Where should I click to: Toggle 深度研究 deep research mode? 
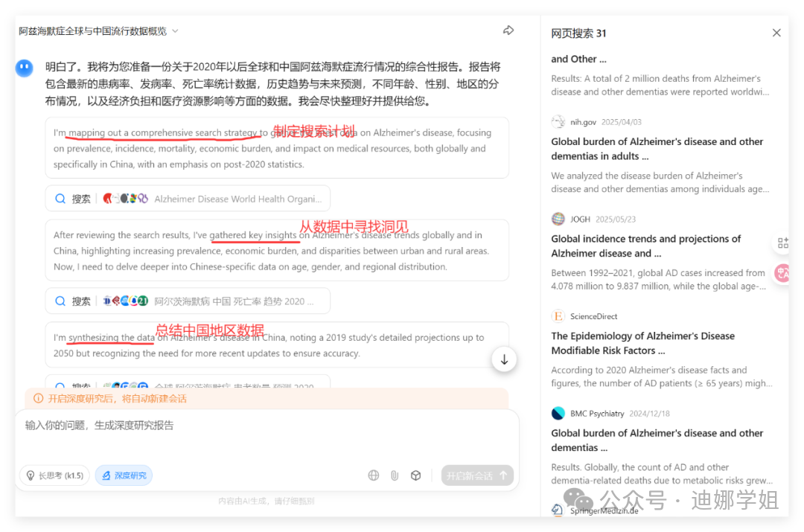[x=124, y=475]
